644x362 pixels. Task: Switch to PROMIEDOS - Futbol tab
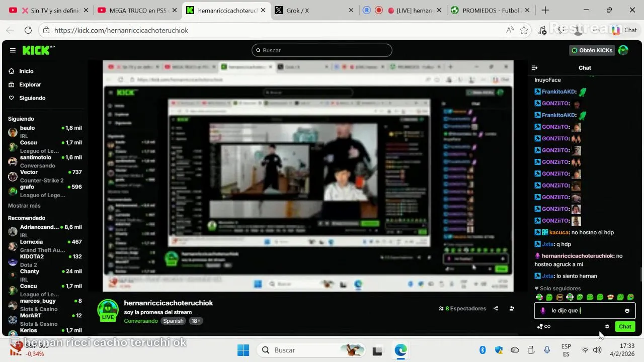click(491, 10)
